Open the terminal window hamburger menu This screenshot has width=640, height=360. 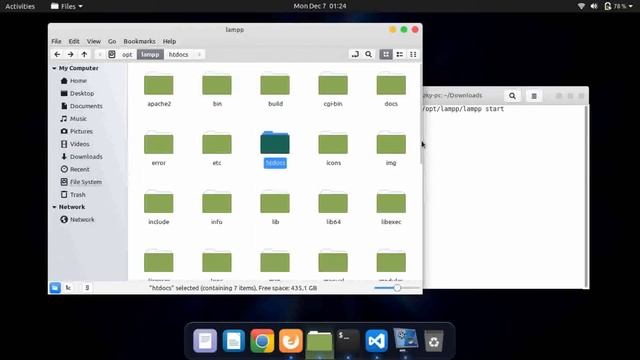534,96
